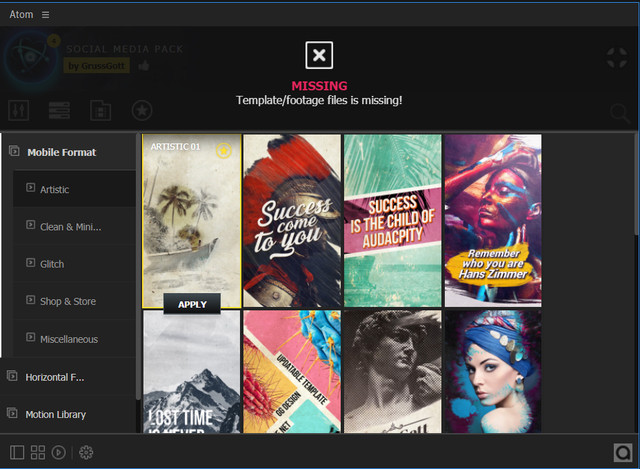Open the document layout icon
This screenshot has height=469, width=640.
pos(100,110)
